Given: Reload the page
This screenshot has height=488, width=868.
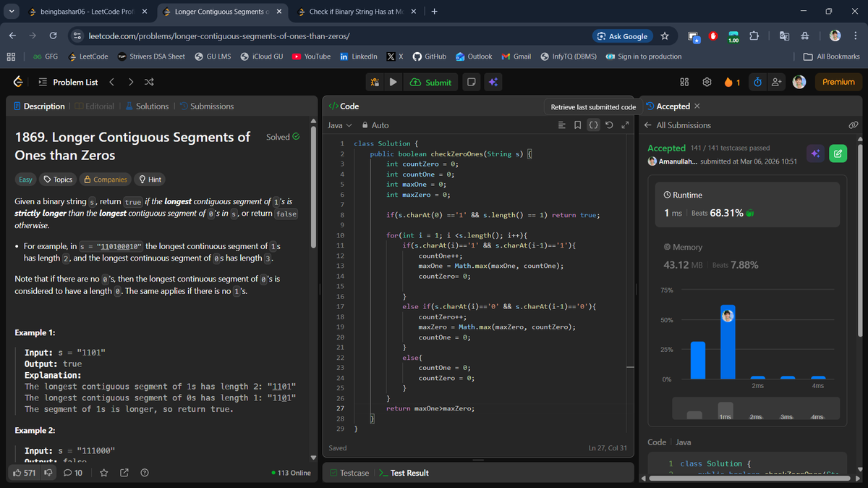Looking at the screenshot, I should (x=53, y=35).
